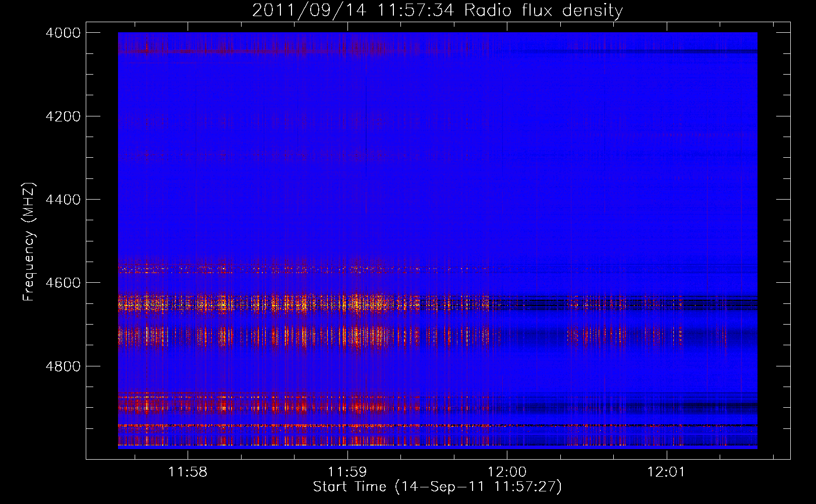Click the 11:58 time tick label

tap(188, 472)
